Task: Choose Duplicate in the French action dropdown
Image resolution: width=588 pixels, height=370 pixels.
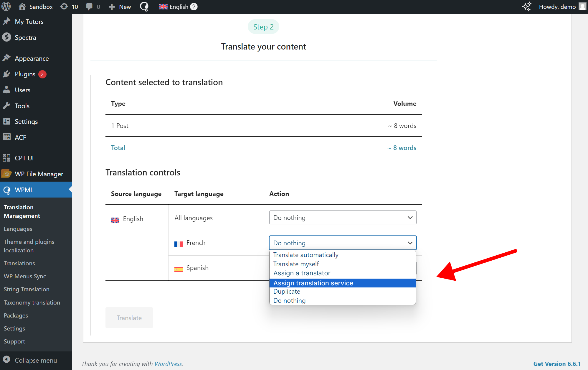Action: tap(286, 291)
